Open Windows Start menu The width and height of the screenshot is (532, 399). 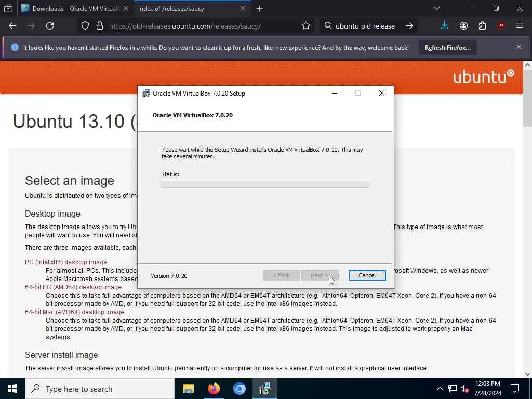(12, 389)
